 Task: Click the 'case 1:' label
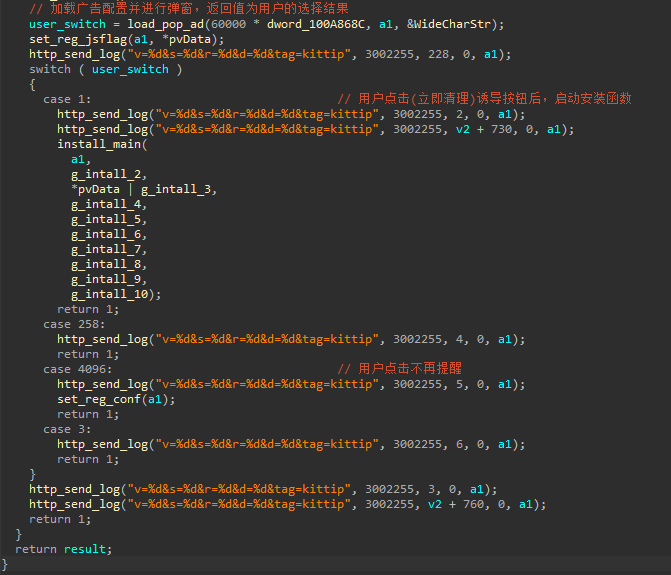tap(67, 99)
